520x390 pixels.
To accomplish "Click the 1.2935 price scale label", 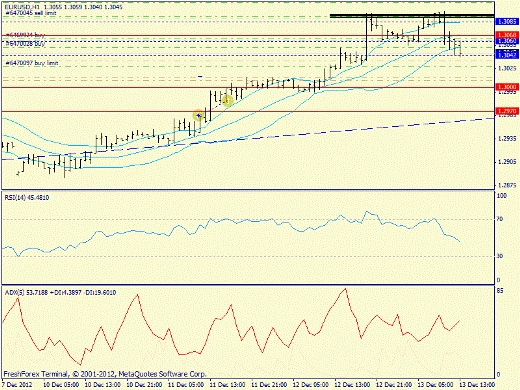I will pyautogui.click(x=507, y=139).
